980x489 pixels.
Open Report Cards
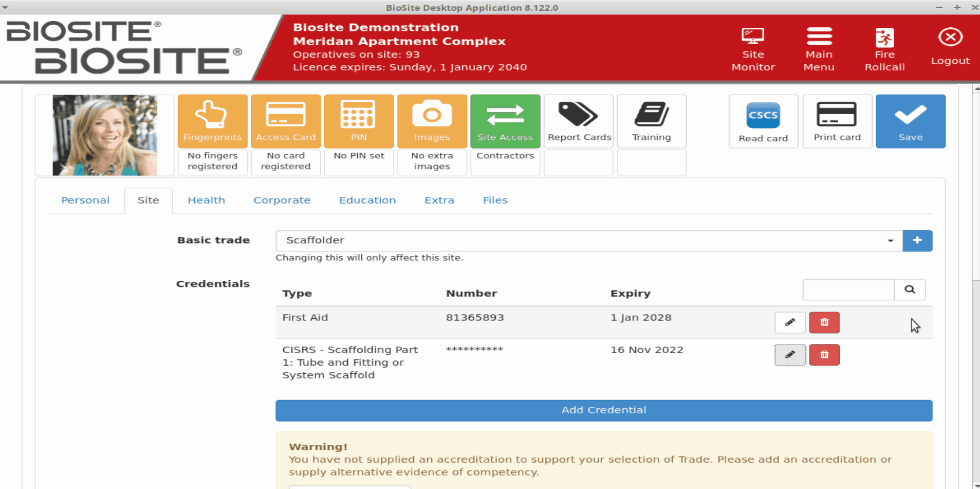coord(579,121)
